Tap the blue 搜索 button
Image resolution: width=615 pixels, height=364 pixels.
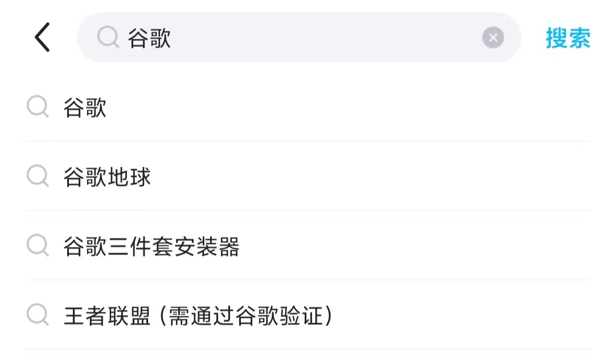click(568, 38)
